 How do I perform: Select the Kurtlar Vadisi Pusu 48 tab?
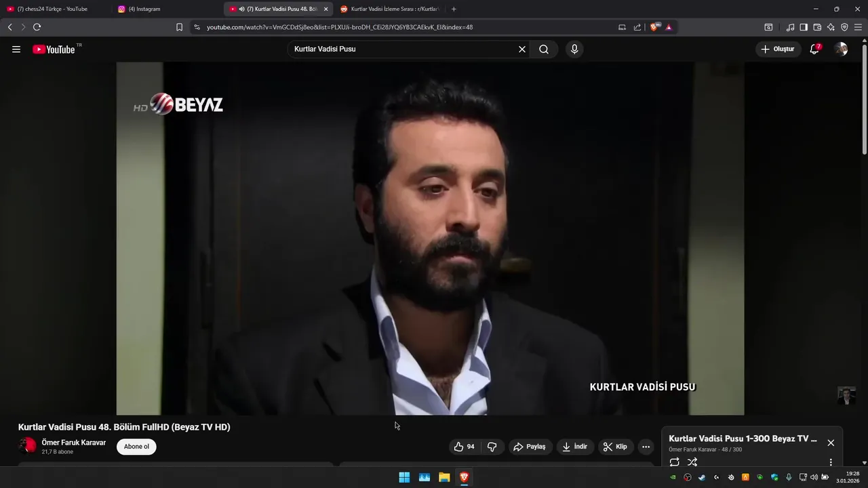click(x=278, y=9)
